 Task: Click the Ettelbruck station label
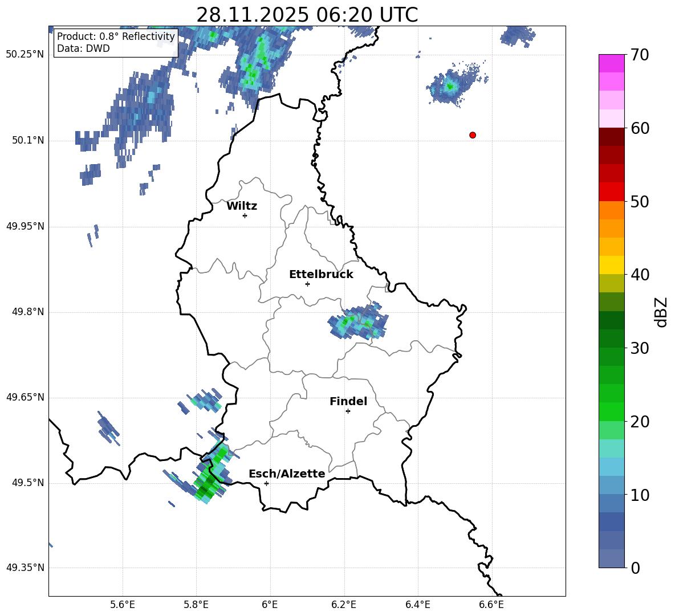coord(321,275)
